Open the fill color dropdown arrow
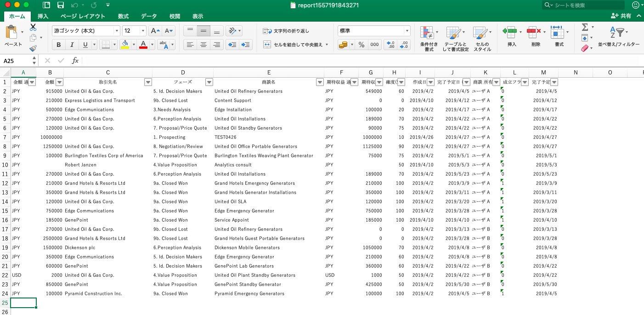The height and width of the screenshot is (315, 644). (134, 45)
